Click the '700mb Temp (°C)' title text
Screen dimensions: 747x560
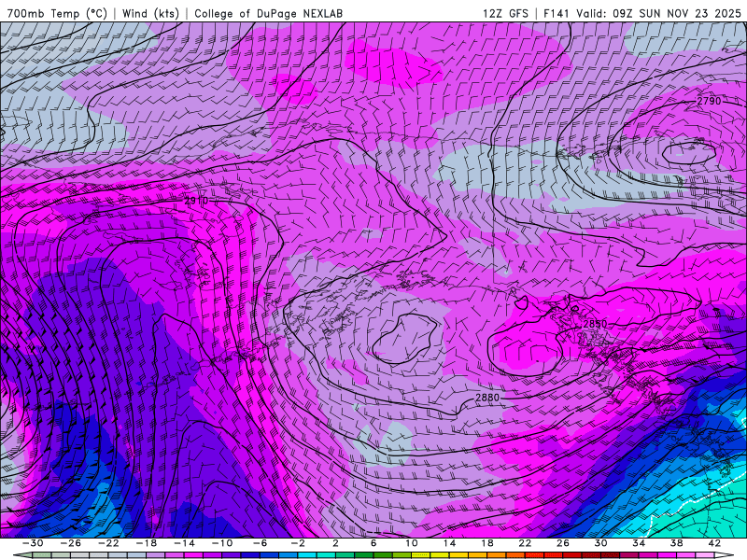(x=57, y=13)
